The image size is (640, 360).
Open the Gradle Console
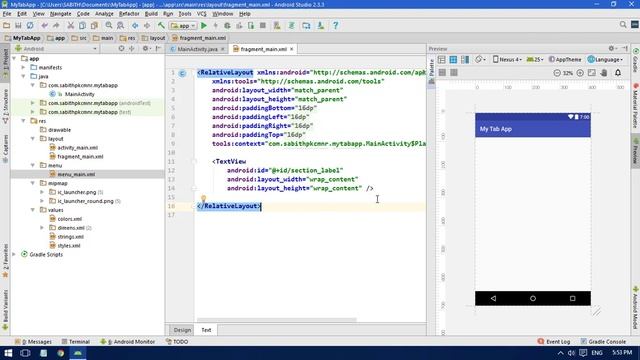point(603,342)
